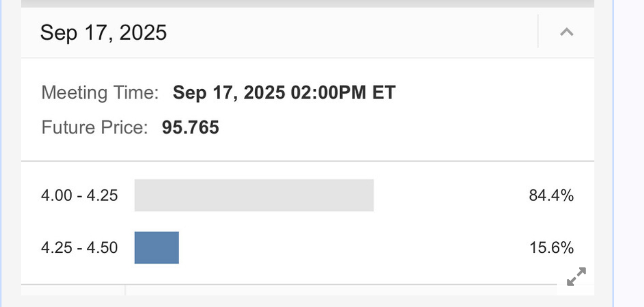Click the bottom panel area right of tab divider

point(341,290)
